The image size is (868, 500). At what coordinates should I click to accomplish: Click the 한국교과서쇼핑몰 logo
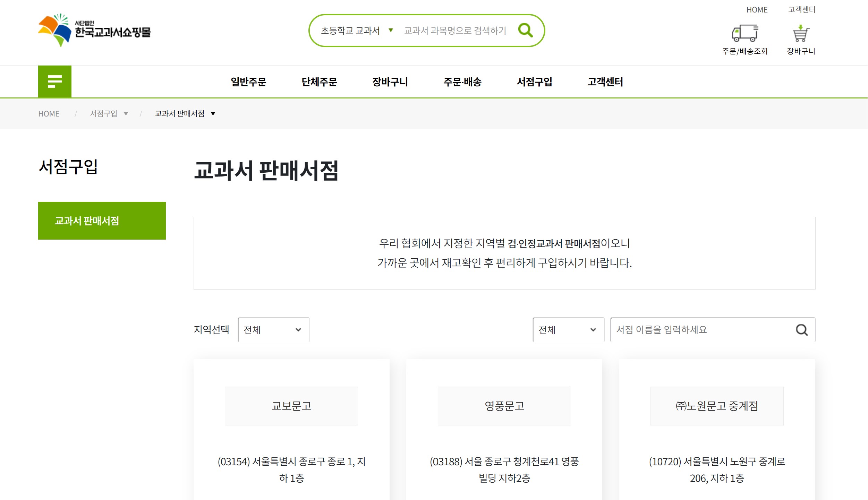point(94,31)
